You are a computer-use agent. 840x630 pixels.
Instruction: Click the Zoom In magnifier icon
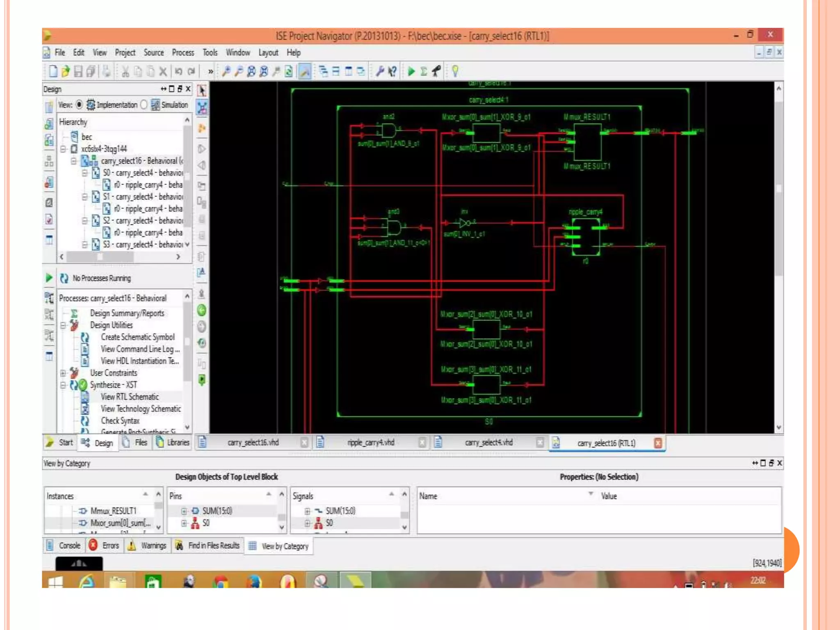click(x=226, y=71)
